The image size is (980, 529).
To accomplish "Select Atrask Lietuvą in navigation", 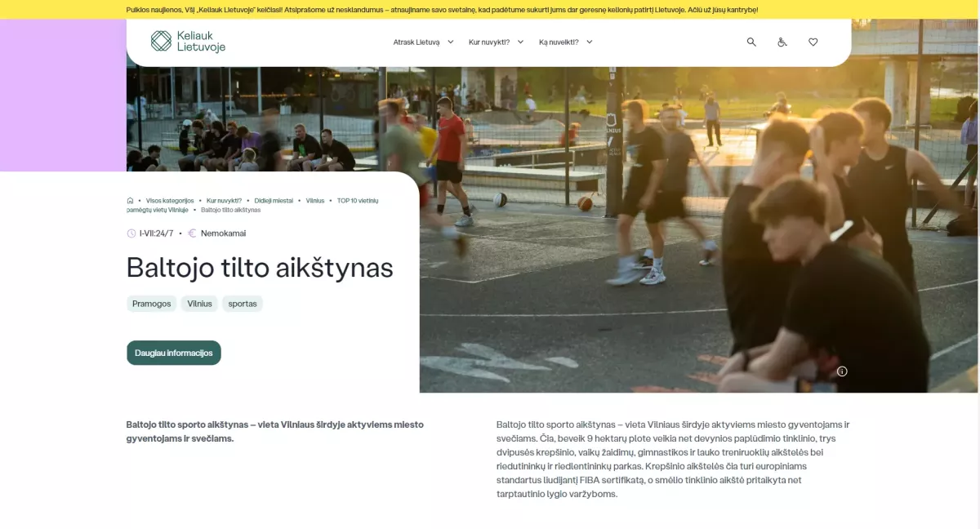I will pos(416,40).
